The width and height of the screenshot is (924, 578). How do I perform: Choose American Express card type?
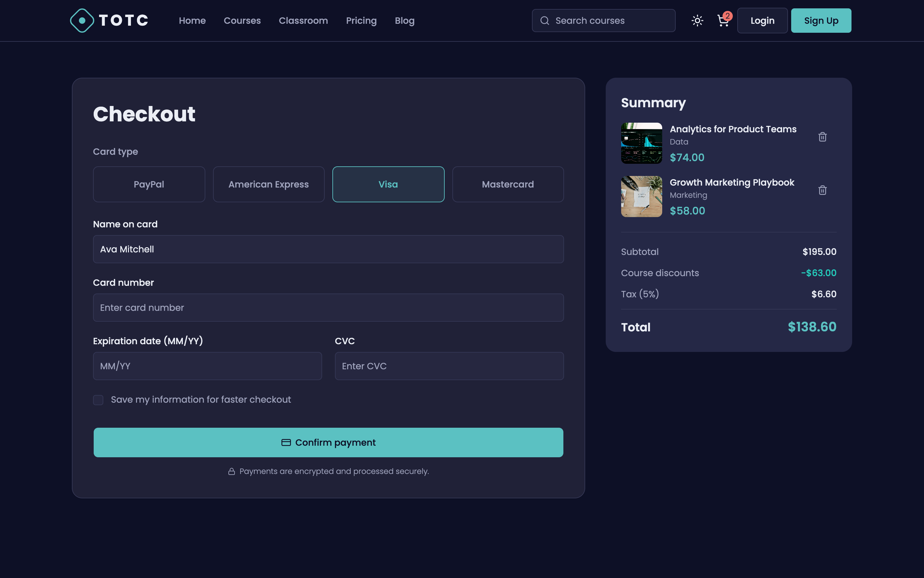(x=269, y=184)
